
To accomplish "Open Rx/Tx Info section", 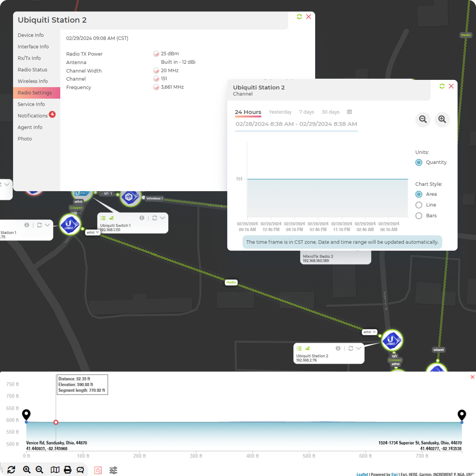I will pos(29,58).
